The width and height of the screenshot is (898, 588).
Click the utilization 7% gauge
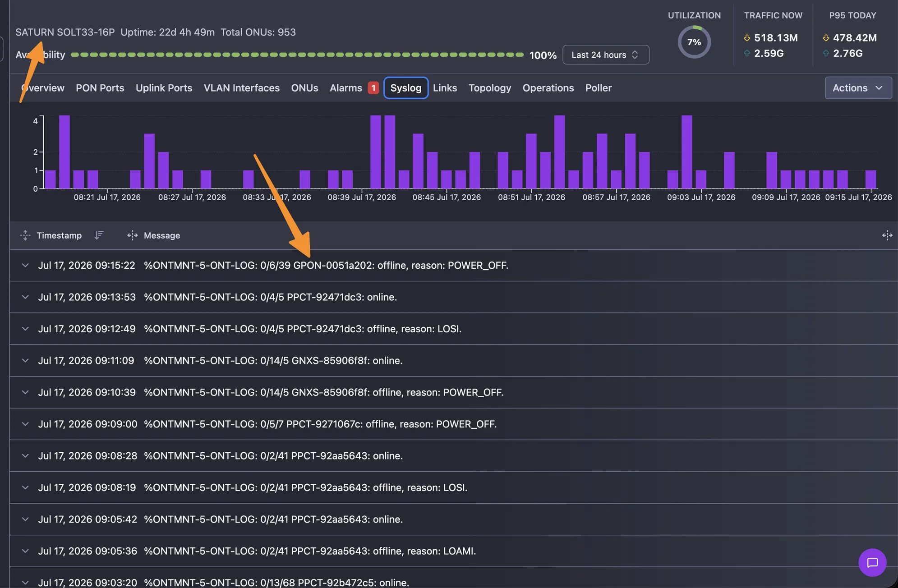point(694,42)
